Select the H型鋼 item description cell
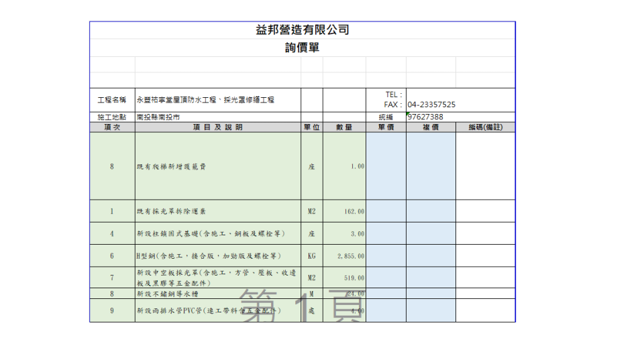Screen dimensions: 644x362 tap(217, 255)
